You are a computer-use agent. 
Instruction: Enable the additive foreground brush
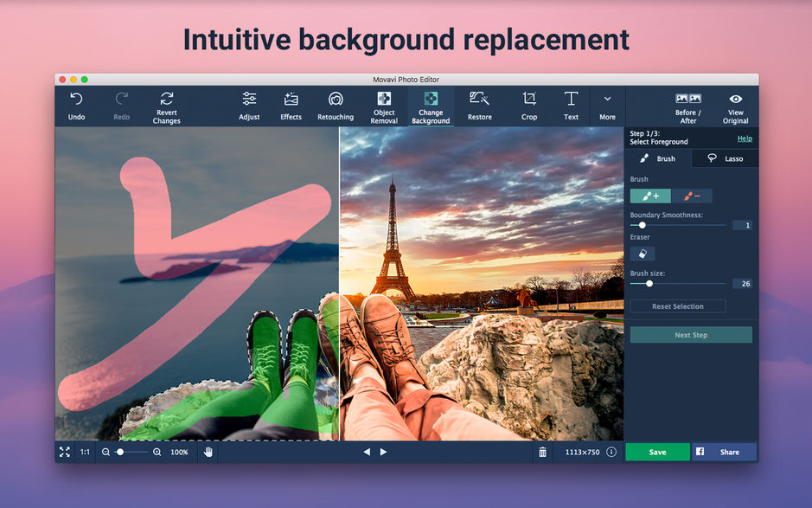649,196
